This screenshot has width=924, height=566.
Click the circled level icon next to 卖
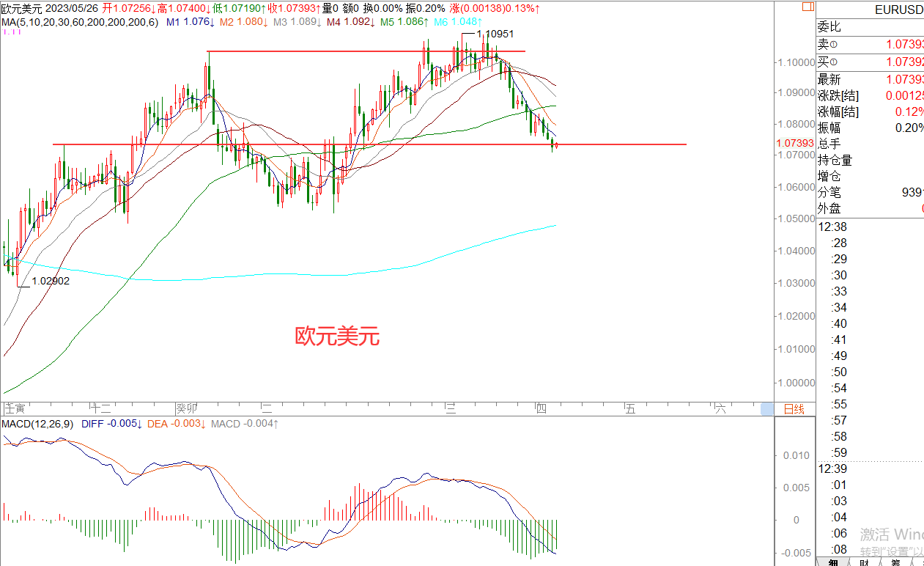[x=834, y=45]
